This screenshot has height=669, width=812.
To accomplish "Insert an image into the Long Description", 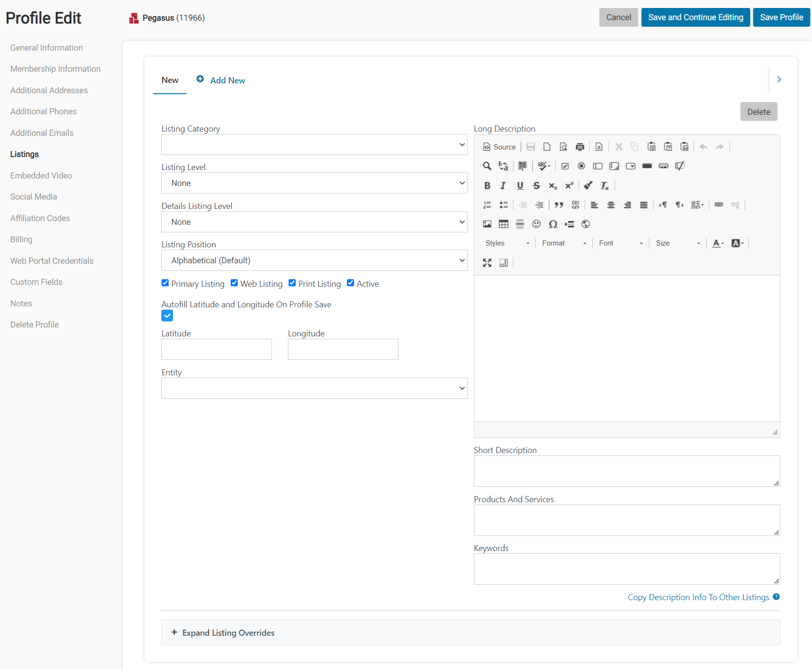I will coord(487,224).
